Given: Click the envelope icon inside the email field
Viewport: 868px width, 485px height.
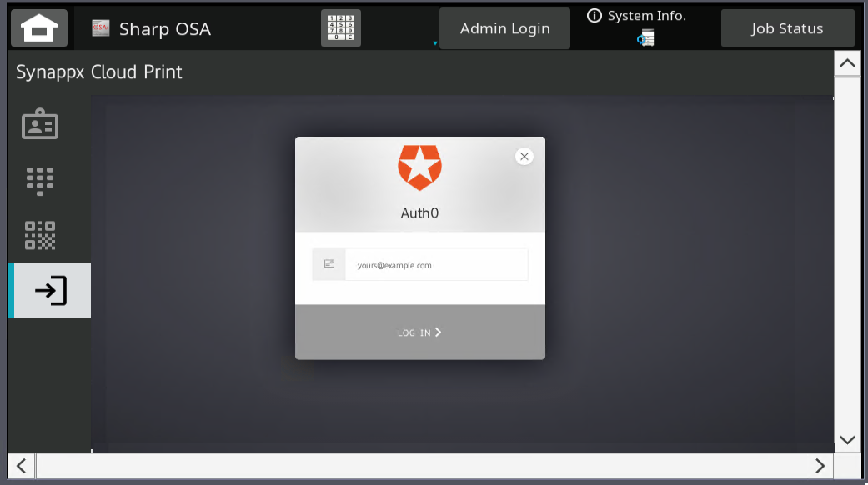Looking at the screenshot, I should tap(329, 263).
